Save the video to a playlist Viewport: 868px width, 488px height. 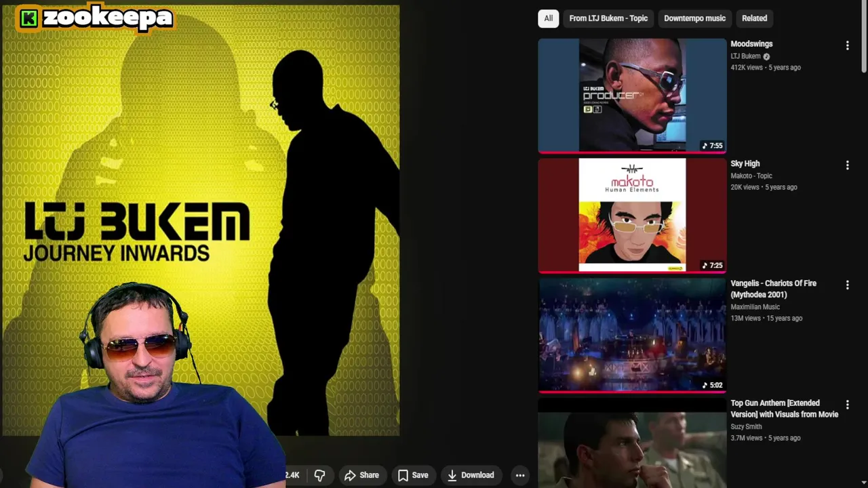tap(413, 475)
